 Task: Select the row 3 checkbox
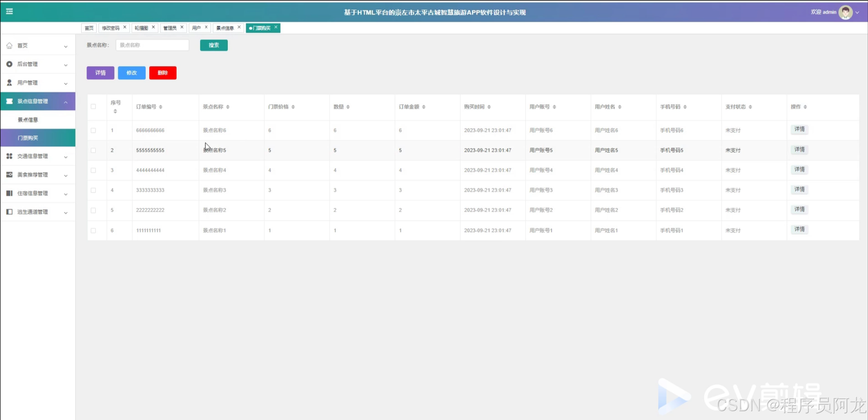click(x=93, y=170)
